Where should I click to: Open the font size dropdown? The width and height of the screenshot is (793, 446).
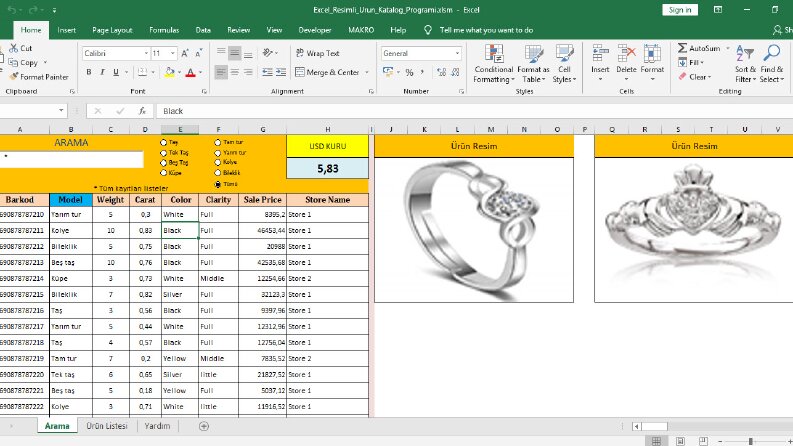[x=172, y=53]
